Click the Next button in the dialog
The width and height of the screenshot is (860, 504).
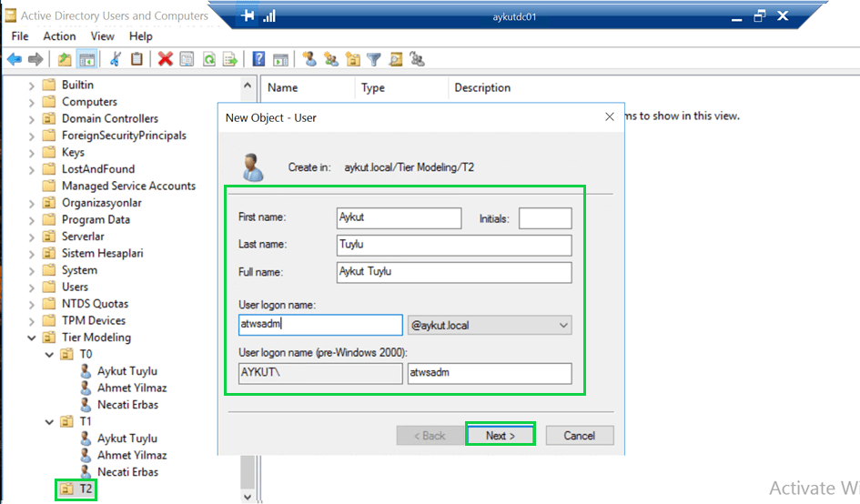pyautogui.click(x=500, y=436)
